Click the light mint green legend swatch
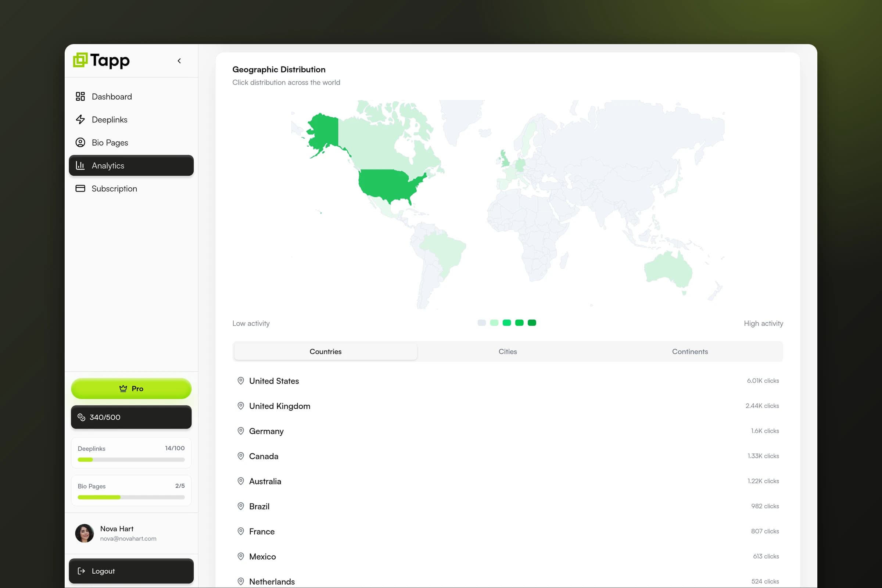 494,323
